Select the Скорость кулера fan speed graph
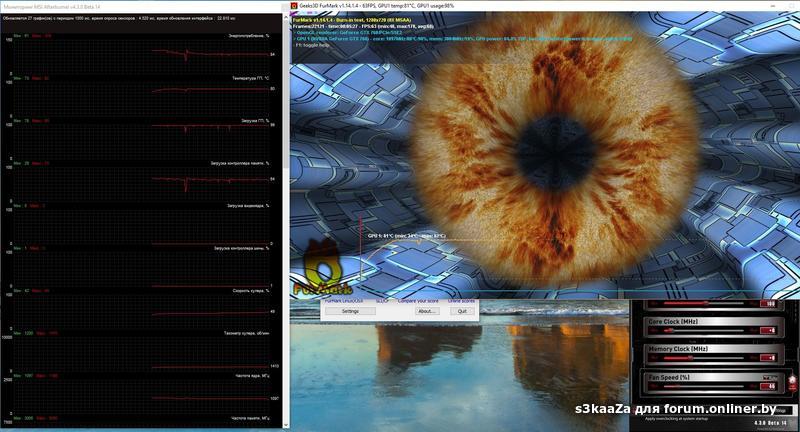The width and height of the screenshot is (800, 432). [x=141, y=309]
